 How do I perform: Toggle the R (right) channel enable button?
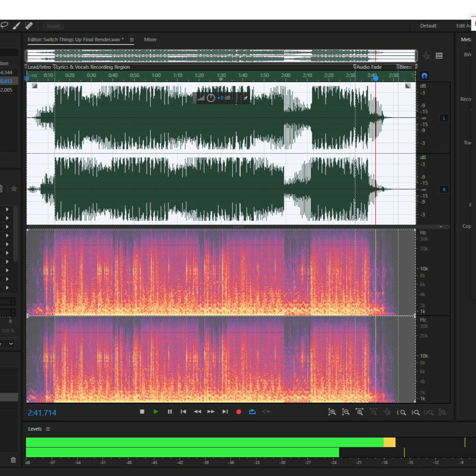coord(444,189)
